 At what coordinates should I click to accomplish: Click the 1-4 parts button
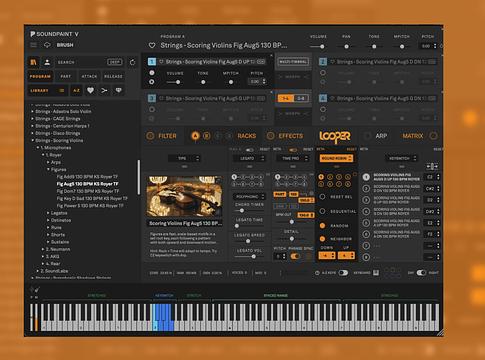(x=285, y=98)
